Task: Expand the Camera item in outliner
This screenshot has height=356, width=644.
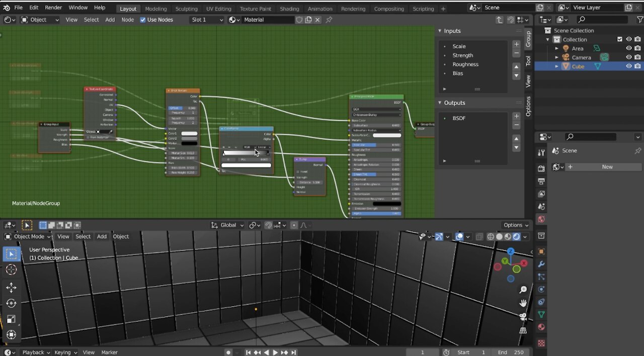Action: (x=556, y=57)
